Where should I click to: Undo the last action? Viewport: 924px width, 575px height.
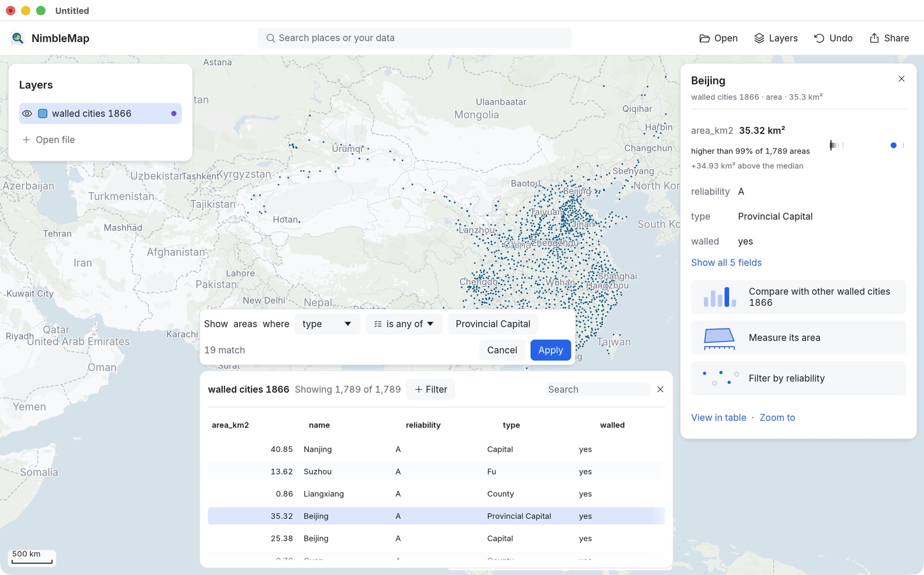click(833, 38)
